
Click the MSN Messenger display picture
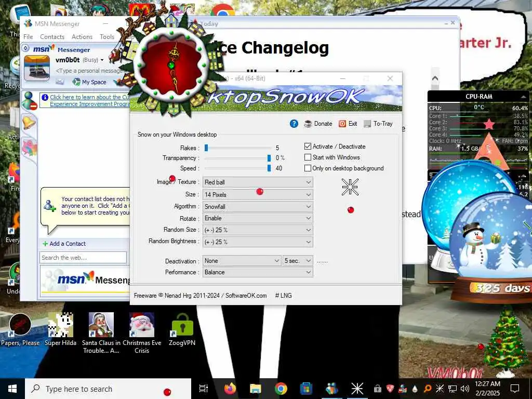pyautogui.click(x=37, y=69)
